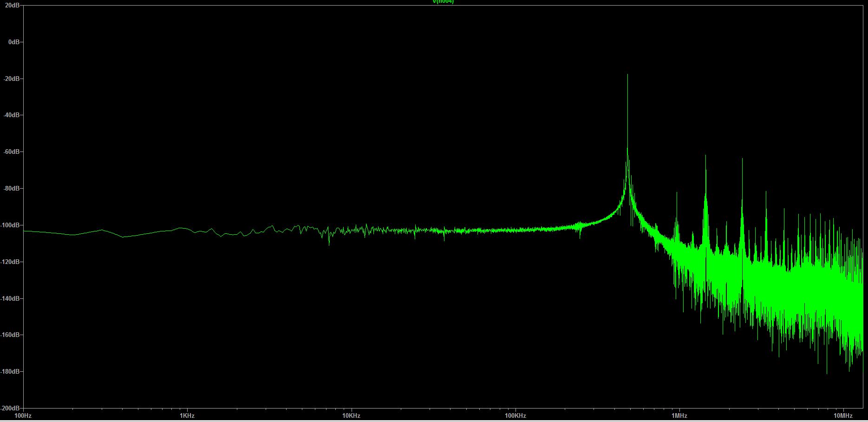Click the 100KHz frequency axis label

515,416
